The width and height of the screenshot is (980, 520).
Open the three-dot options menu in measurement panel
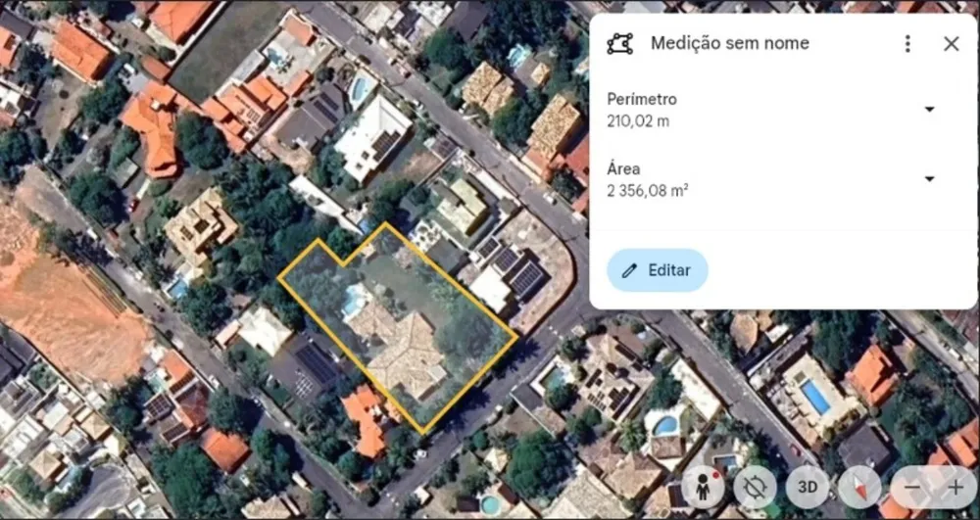(907, 44)
